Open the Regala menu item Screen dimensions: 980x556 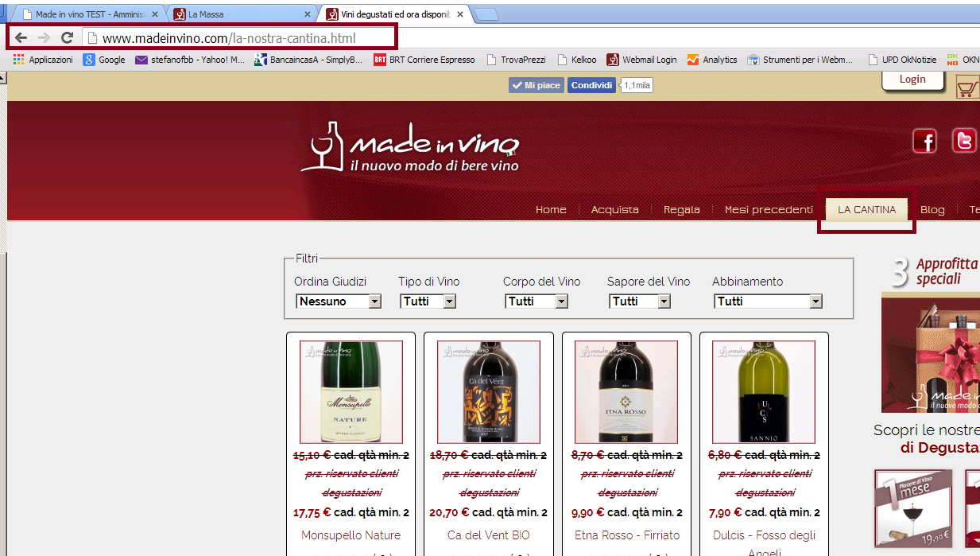coord(682,210)
